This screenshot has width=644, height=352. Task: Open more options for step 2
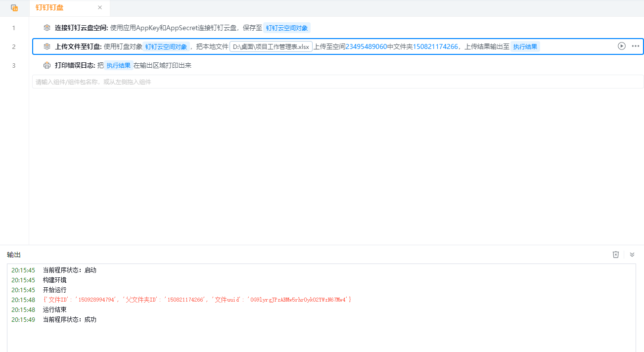(636, 46)
